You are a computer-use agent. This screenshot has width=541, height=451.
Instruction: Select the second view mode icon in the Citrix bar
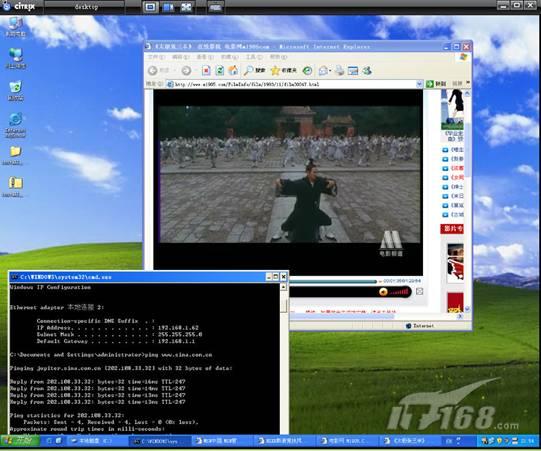click(168, 7)
